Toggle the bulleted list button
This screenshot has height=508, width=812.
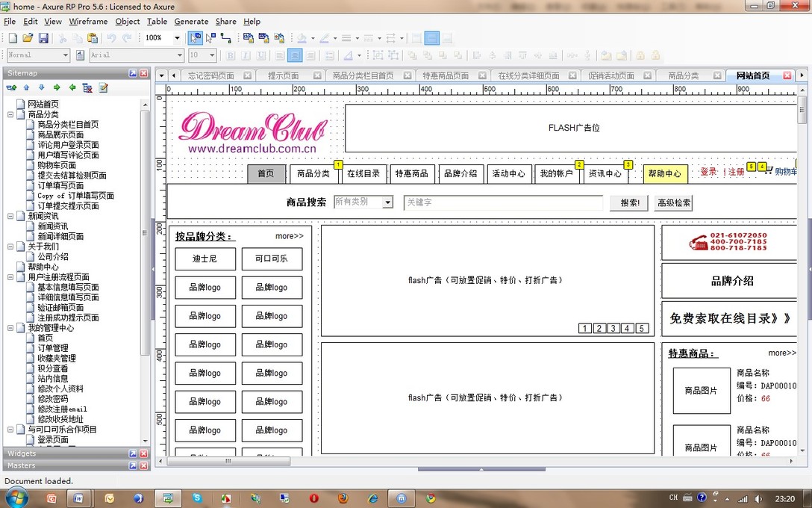pos(329,55)
